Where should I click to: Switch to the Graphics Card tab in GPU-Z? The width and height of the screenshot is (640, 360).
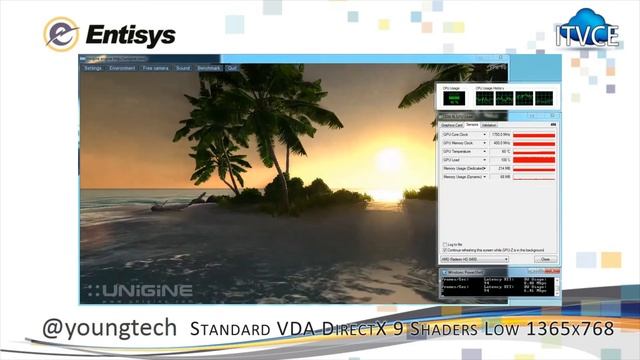point(452,125)
